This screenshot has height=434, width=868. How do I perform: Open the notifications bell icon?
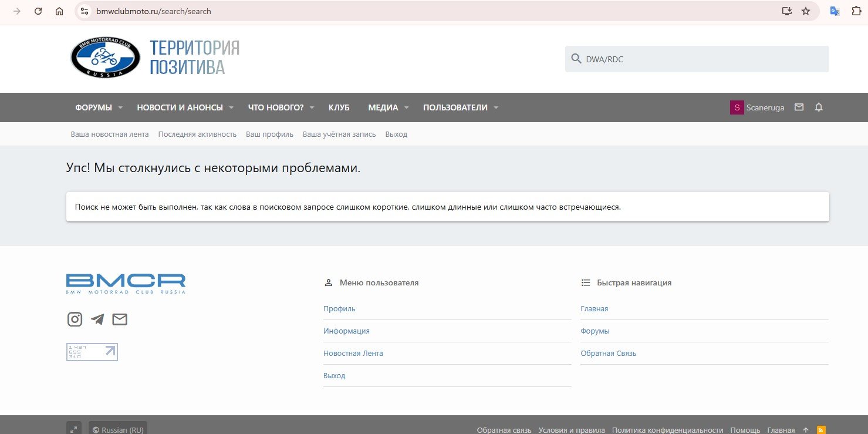pyautogui.click(x=819, y=107)
